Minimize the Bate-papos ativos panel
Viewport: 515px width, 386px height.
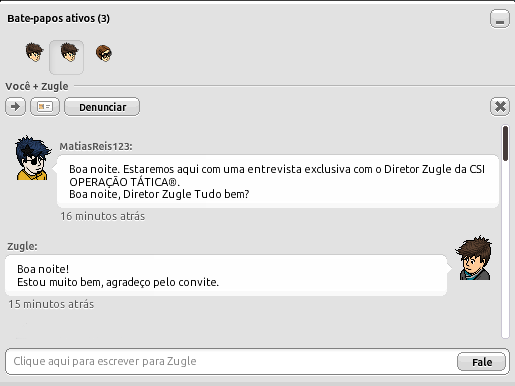500,19
